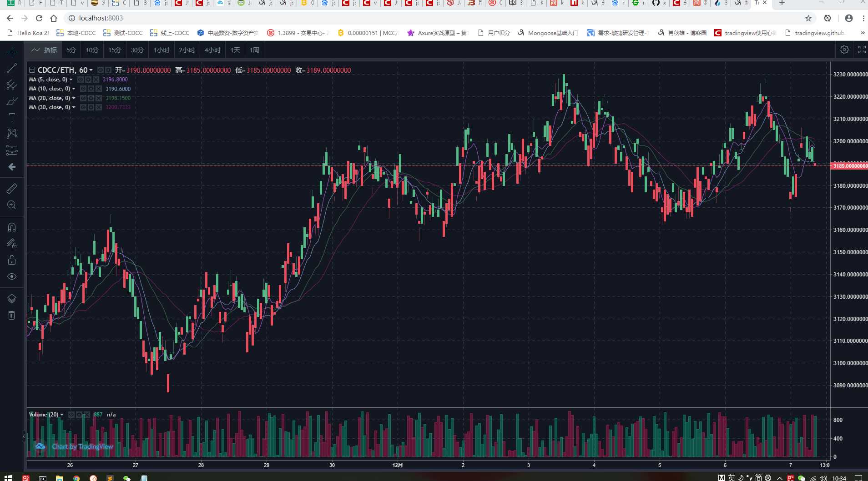868x481 pixels.
Task: Open Chrome from the taskbar
Action: pyautogui.click(x=76, y=478)
